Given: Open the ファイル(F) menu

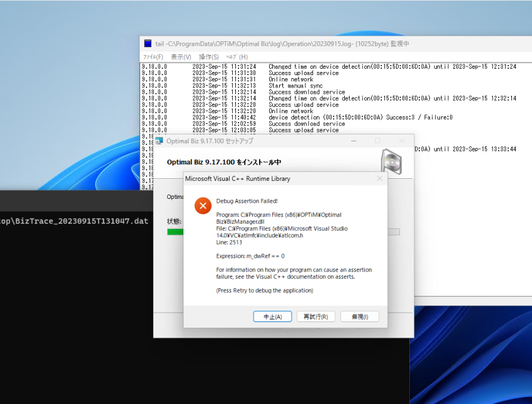Looking at the screenshot, I should 153,57.
